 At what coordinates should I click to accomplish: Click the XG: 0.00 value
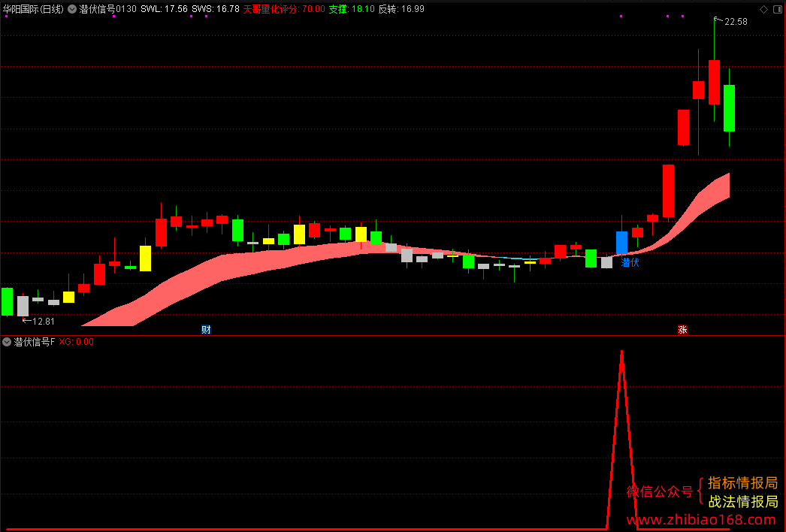[x=76, y=342]
